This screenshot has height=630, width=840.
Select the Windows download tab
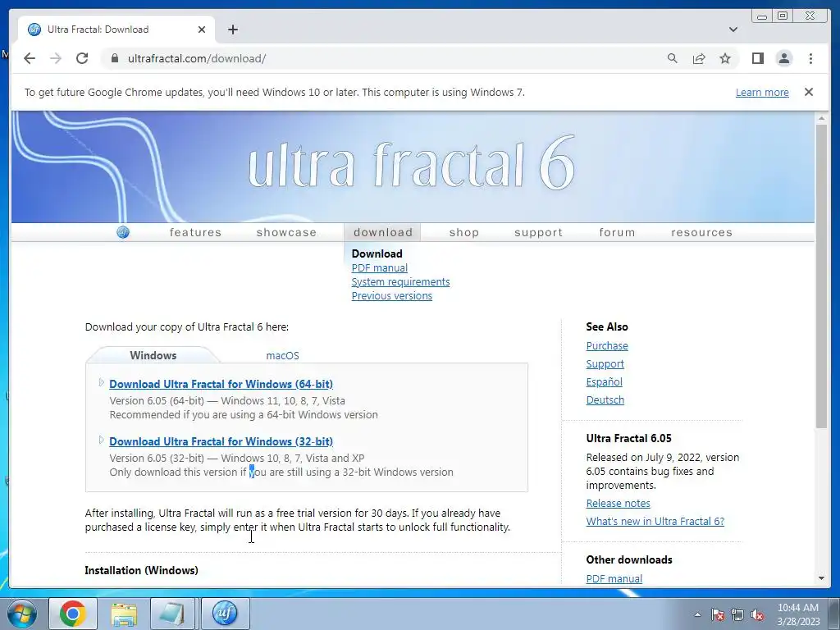coord(153,355)
